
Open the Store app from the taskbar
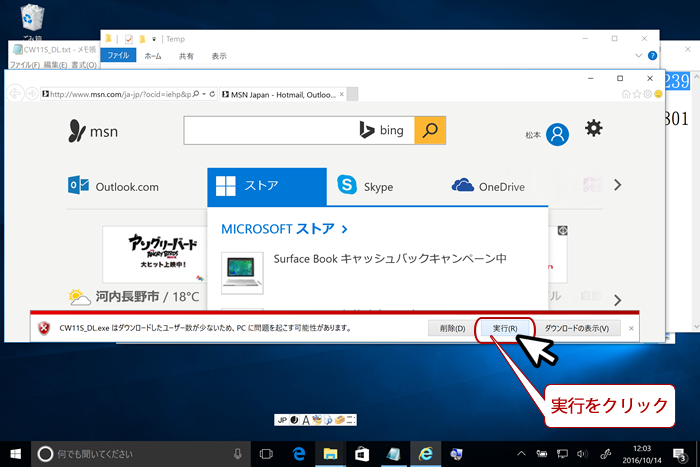click(x=362, y=454)
